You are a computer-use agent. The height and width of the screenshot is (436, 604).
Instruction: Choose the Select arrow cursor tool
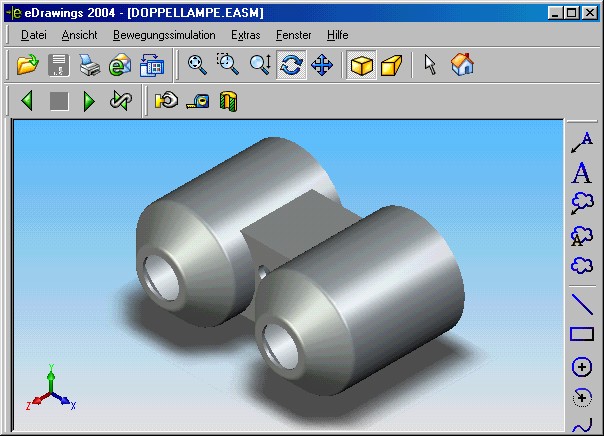tap(430, 64)
